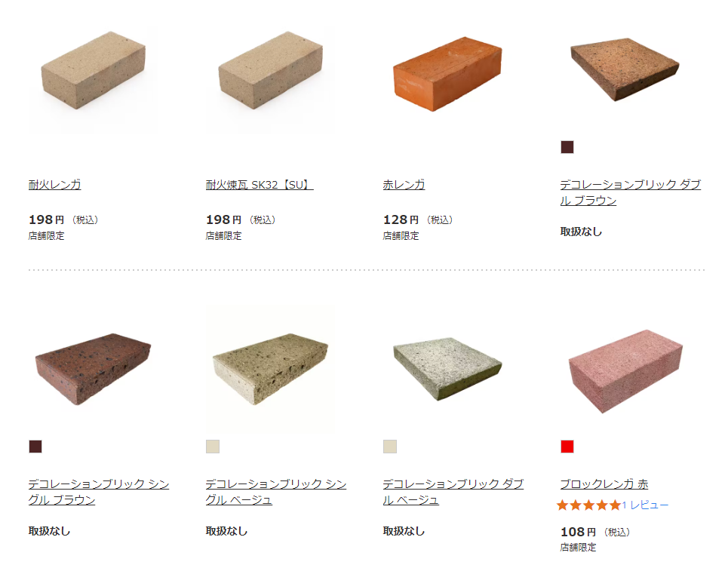Select the red swatch under ブロックレンガ 赤
The width and height of the screenshot is (728, 571).
pos(567,447)
